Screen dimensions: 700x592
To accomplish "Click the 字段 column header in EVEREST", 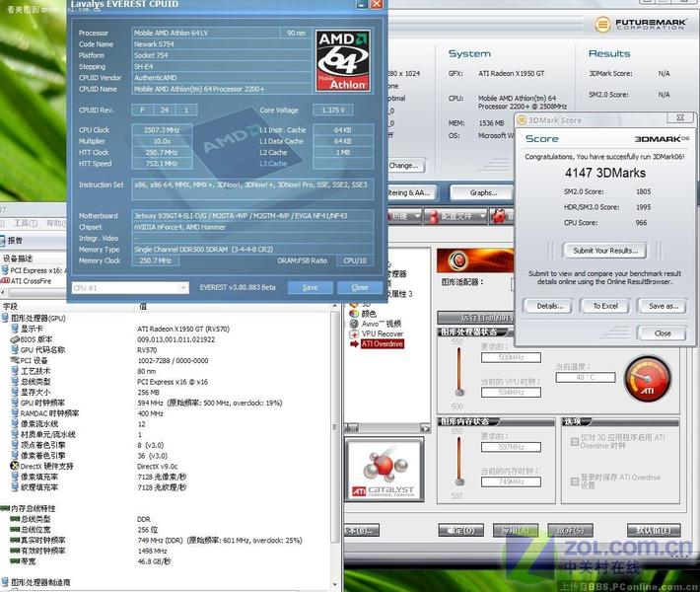I will point(67,307).
